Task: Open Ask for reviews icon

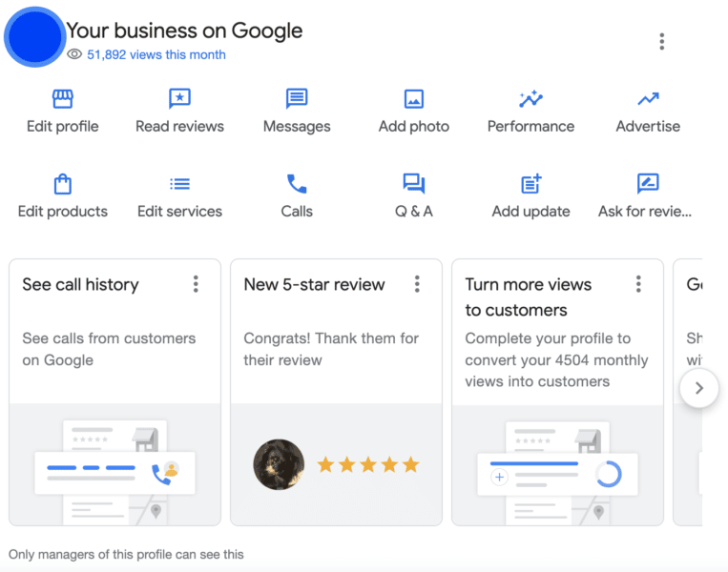Action: pyautogui.click(x=648, y=184)
